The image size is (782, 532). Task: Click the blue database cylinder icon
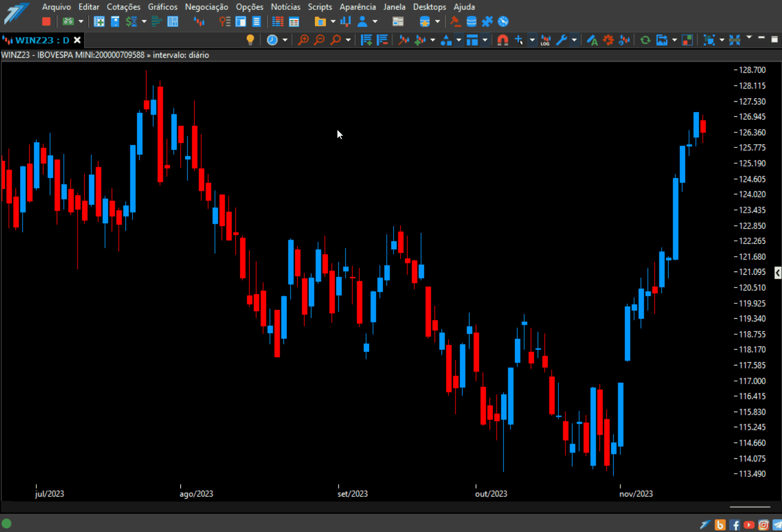[472, 21]
